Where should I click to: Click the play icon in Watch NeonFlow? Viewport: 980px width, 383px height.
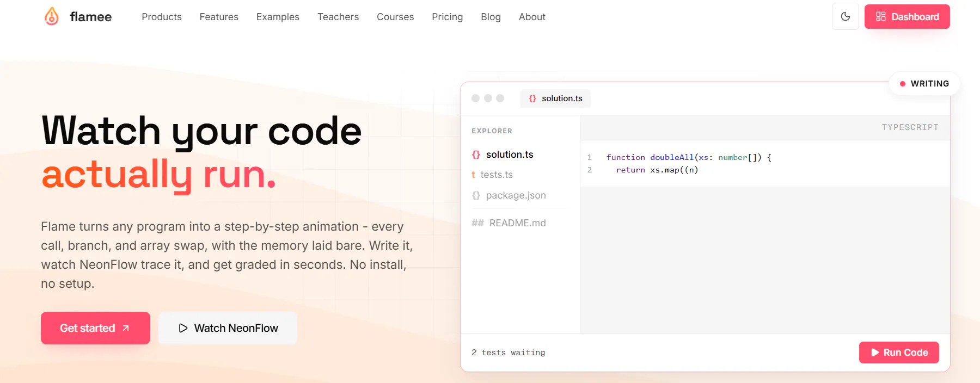tap(183, 328)
